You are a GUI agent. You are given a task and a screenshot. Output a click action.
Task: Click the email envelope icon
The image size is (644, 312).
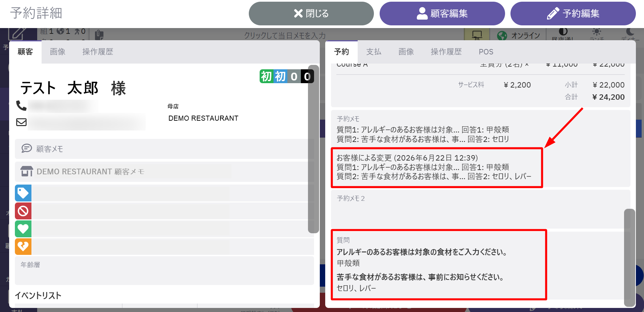coord(21,122)
